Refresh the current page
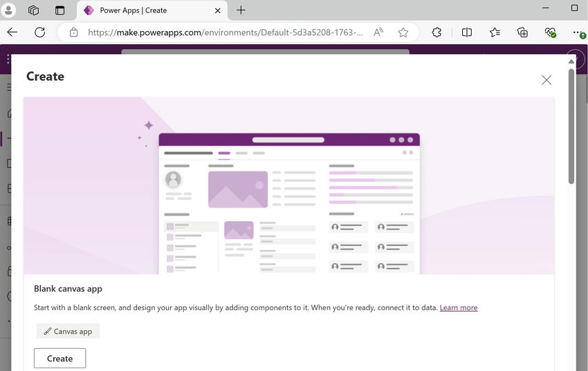Viewport: 588px width, 371px height. pos(39,32)
